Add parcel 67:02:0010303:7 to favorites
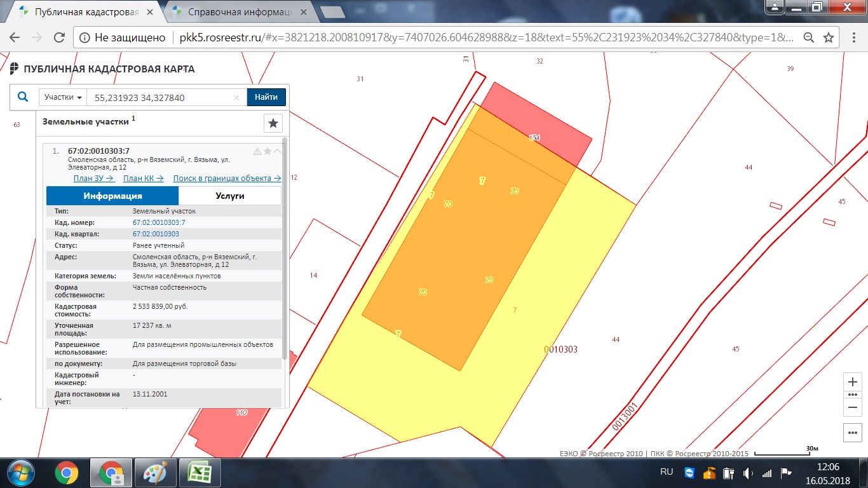Image resolution: width=868 pixels, height=488 pixels. pyautogui.click(x=268, y=151)
